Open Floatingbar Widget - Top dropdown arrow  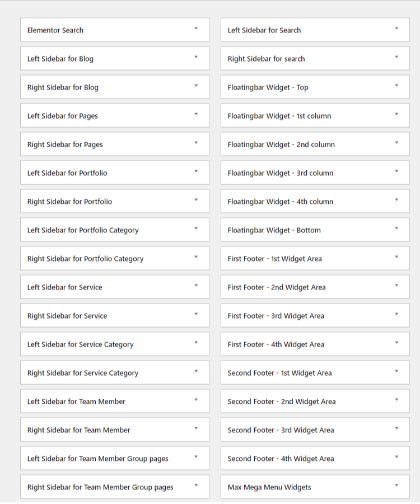pyautogui.click(x=396, y=86)
